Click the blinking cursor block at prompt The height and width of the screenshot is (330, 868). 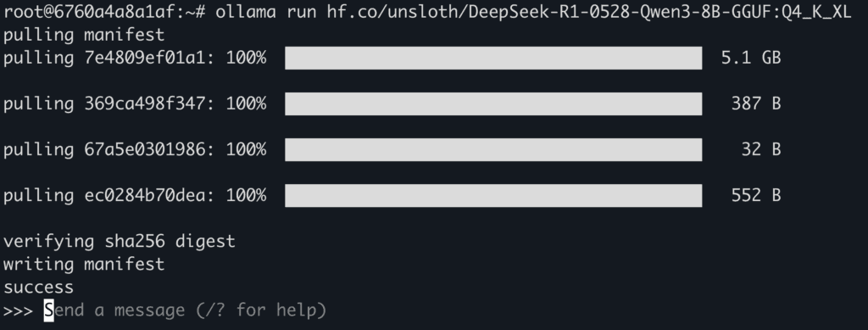click(49, 310)
